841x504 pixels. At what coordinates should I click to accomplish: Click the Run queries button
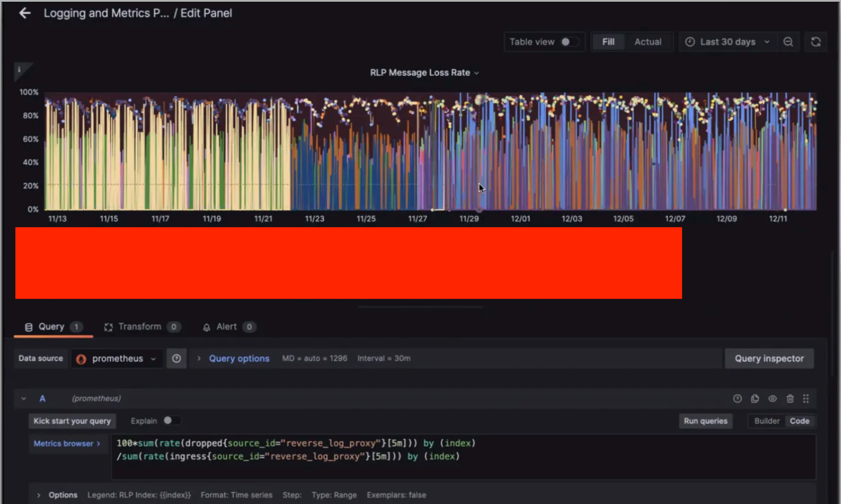click(705, 421)
